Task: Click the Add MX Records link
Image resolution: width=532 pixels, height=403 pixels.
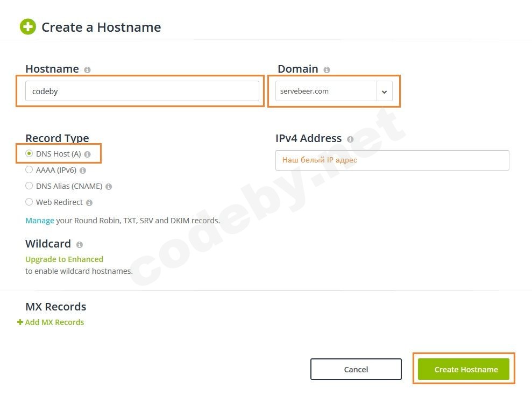Action: pos(51,322)
